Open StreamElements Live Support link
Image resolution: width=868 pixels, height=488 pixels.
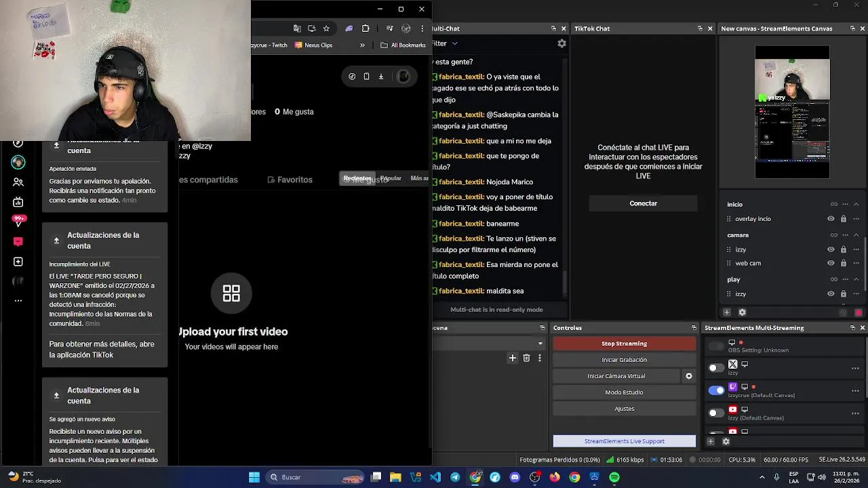(x=624, y=441)
